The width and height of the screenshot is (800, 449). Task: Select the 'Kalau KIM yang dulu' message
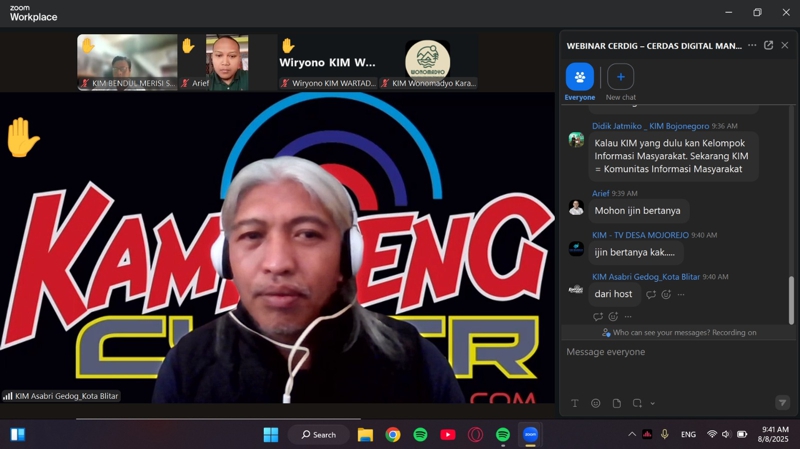coord(673,156)
